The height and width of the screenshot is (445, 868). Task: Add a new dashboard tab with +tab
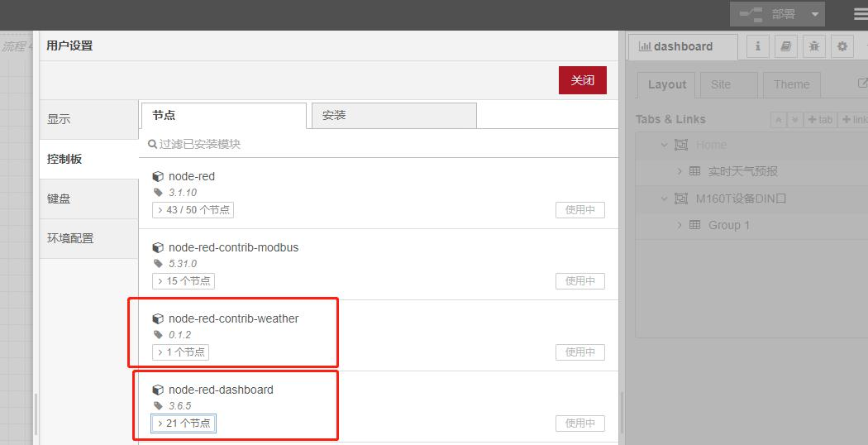pos(820,120)
